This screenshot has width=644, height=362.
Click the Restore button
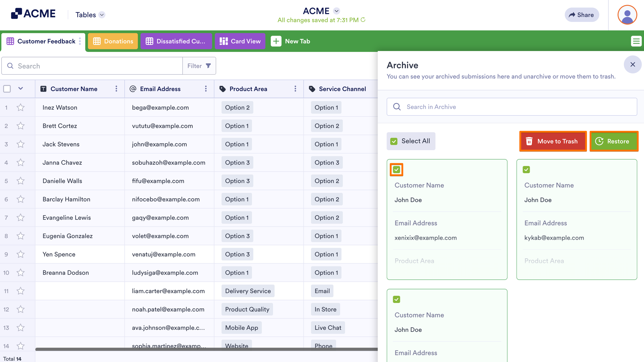[614, 141]
